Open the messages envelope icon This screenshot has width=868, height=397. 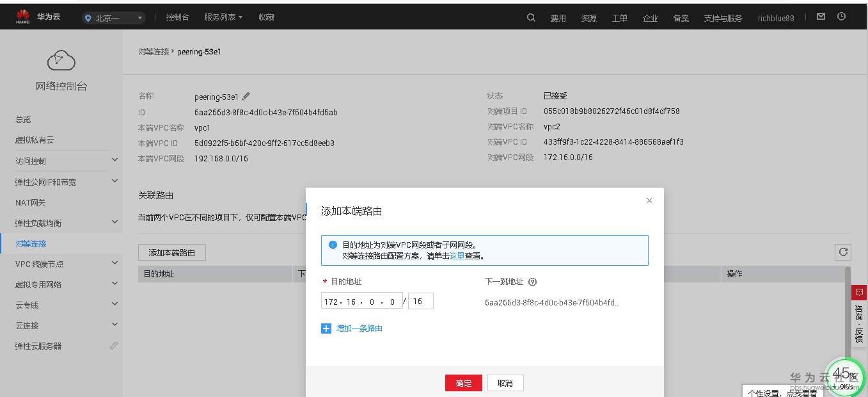pos(821,15)
